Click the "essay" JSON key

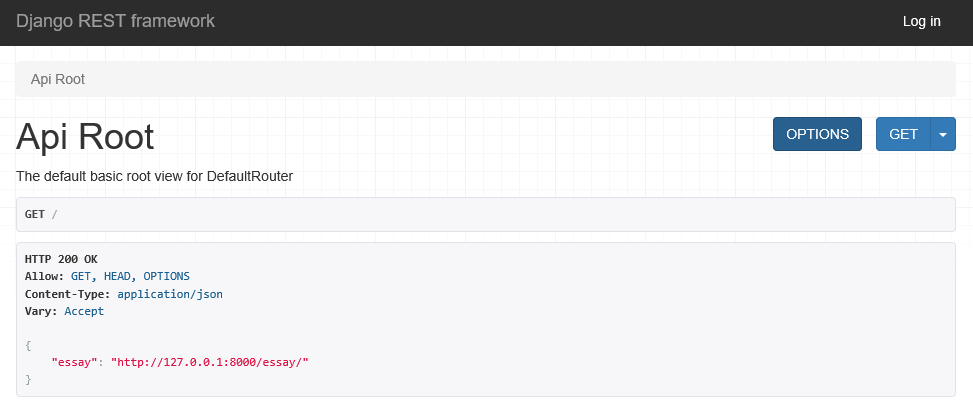coord(74,362)
